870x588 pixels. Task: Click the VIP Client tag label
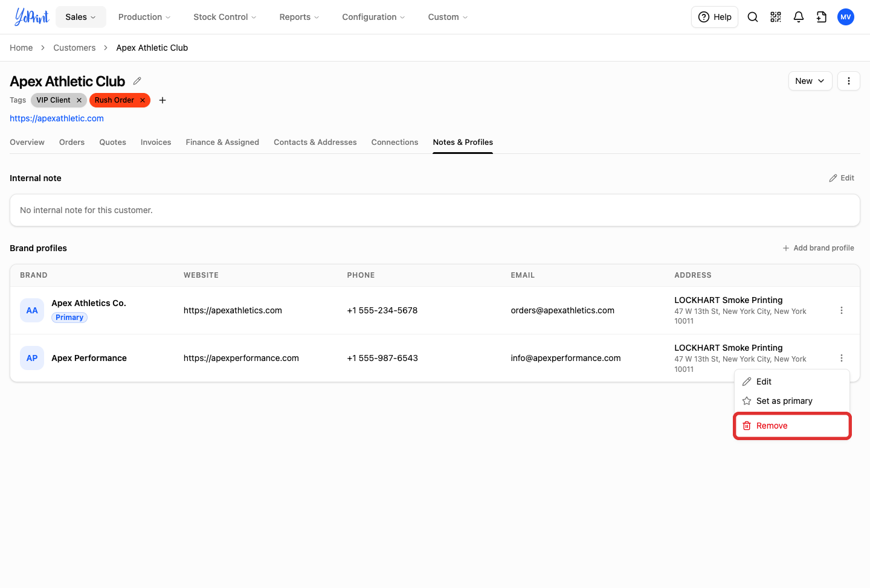(53, 100)
